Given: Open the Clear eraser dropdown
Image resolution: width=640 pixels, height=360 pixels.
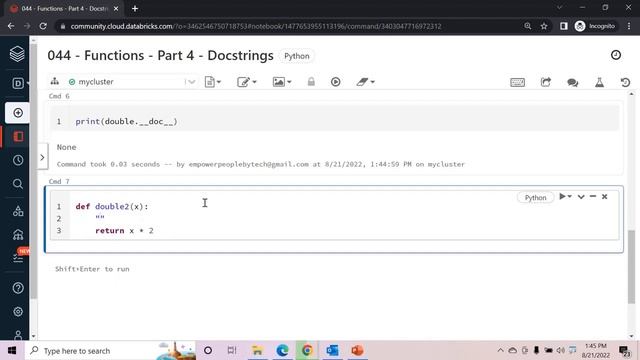Looking at the screenshot, I should pyautogui.click(x=365, y=82).
